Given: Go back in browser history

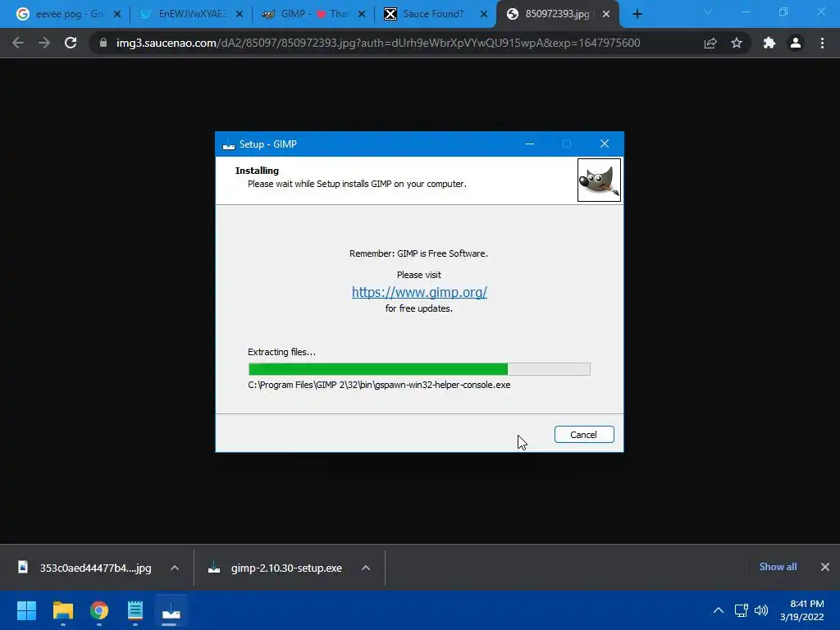Looking at the screenshot, I should pos(18,43).
